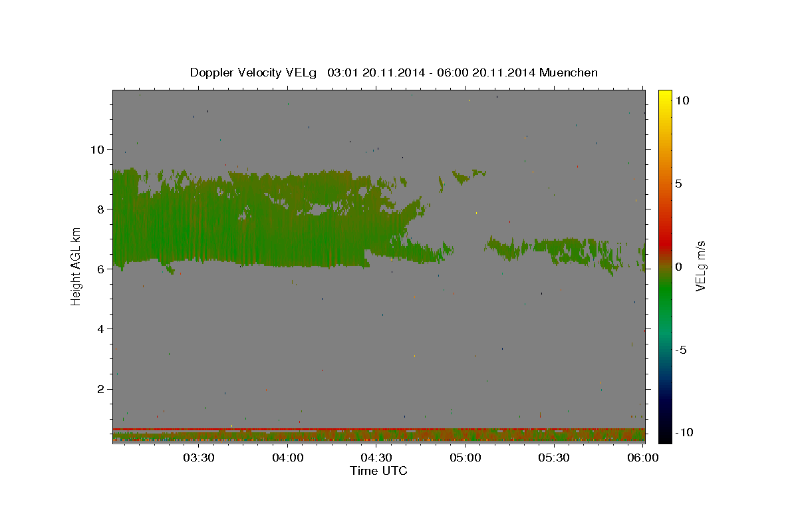The image size is (798, 532).
Task: Click the 03:30 time tick label
Action: click(x=198, y=458)
